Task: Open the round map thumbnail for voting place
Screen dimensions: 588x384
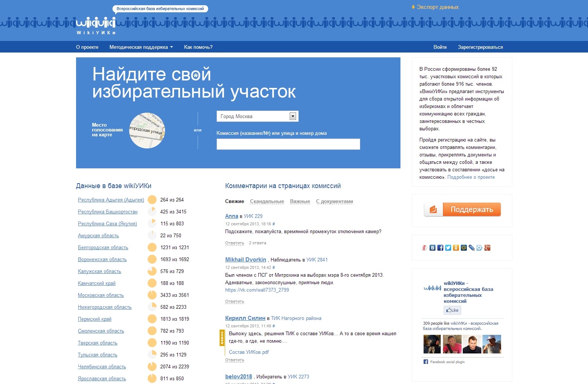Action: pyautogui.click(x=147, y=130)
